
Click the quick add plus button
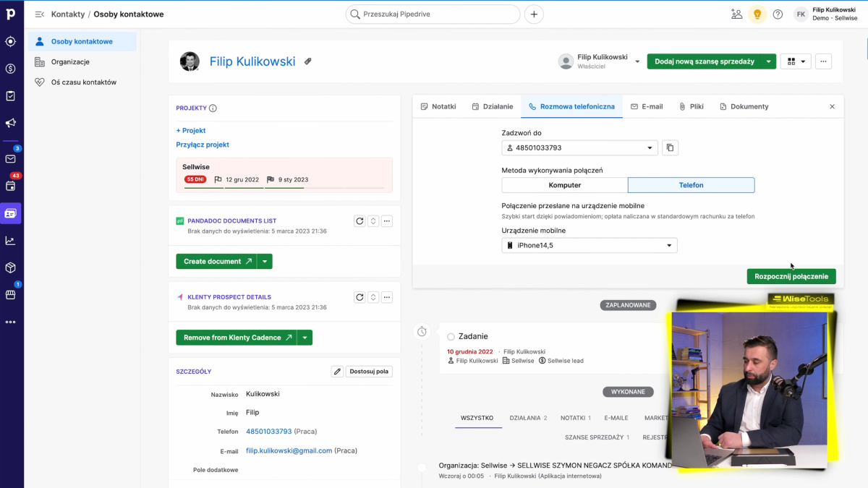pyautogui.click(x=534, y=14)
